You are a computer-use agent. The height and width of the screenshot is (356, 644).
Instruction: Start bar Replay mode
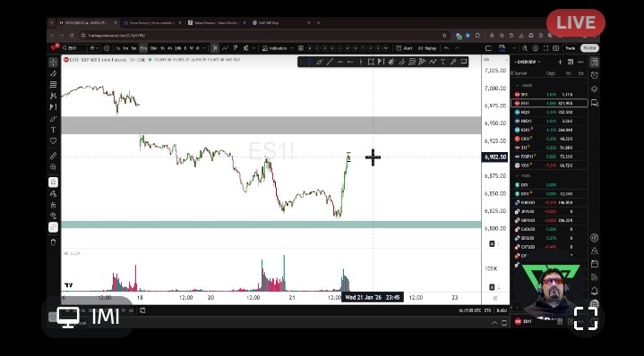click(x=427, y=48)
